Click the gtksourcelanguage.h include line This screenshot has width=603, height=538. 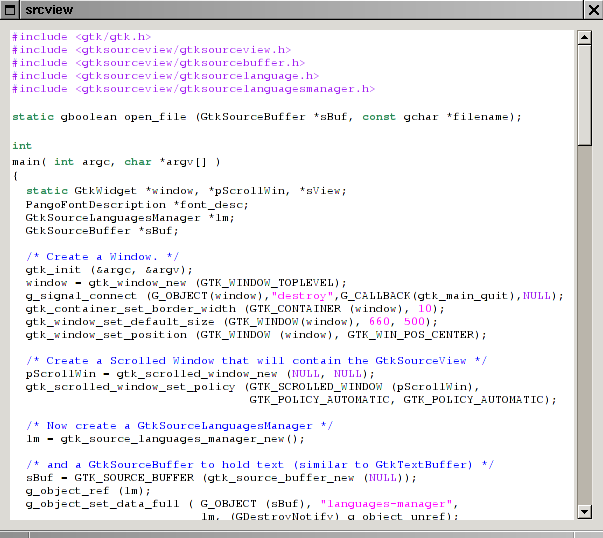[x=165, y=76]
